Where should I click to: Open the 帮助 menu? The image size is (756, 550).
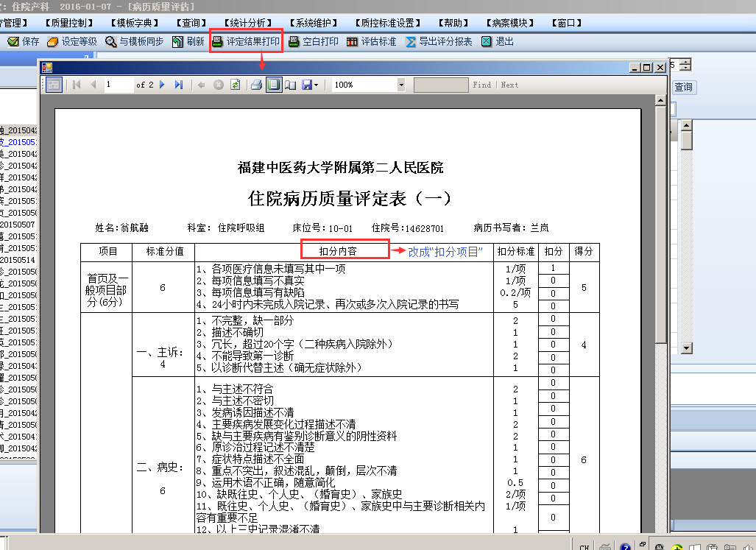point(453,23)
